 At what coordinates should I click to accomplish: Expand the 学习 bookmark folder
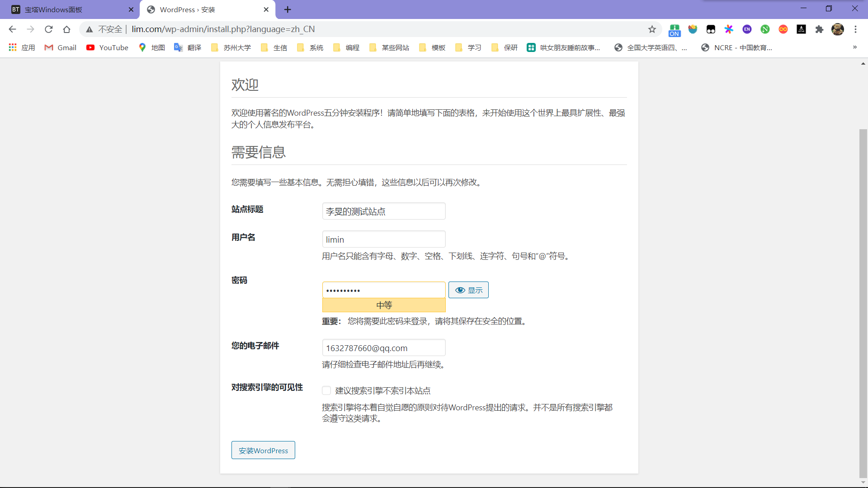click(x=468, y=47)
